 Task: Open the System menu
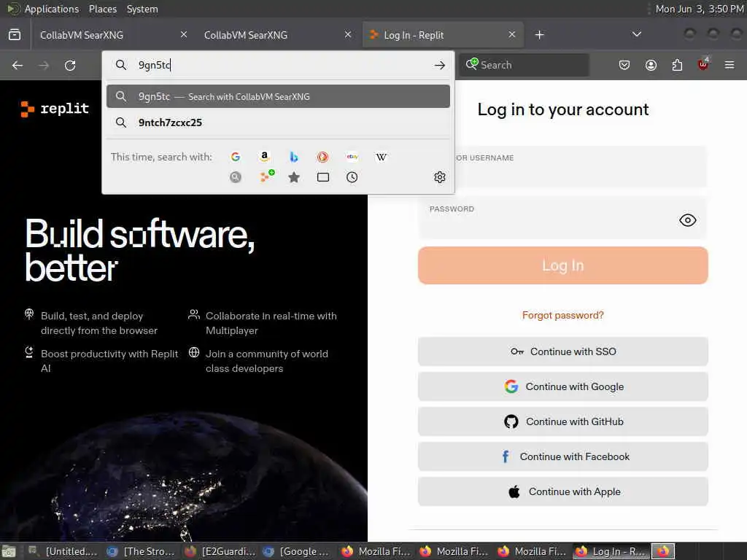point(142,9)
